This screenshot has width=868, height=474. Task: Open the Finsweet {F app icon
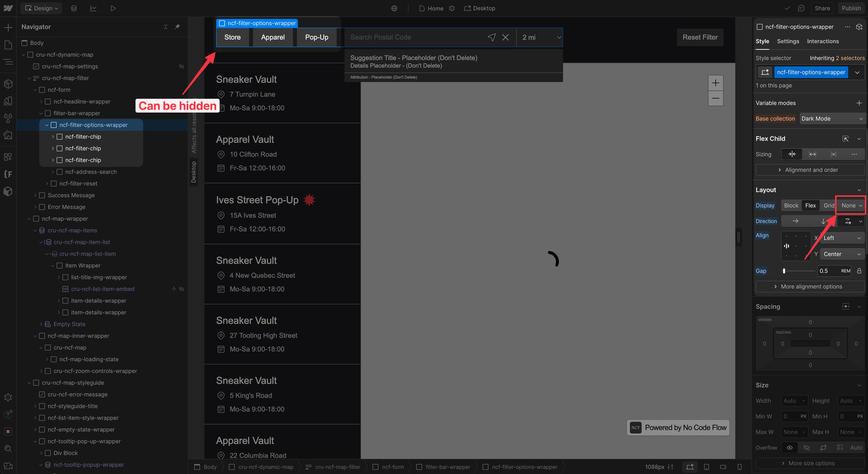(8, 174)
